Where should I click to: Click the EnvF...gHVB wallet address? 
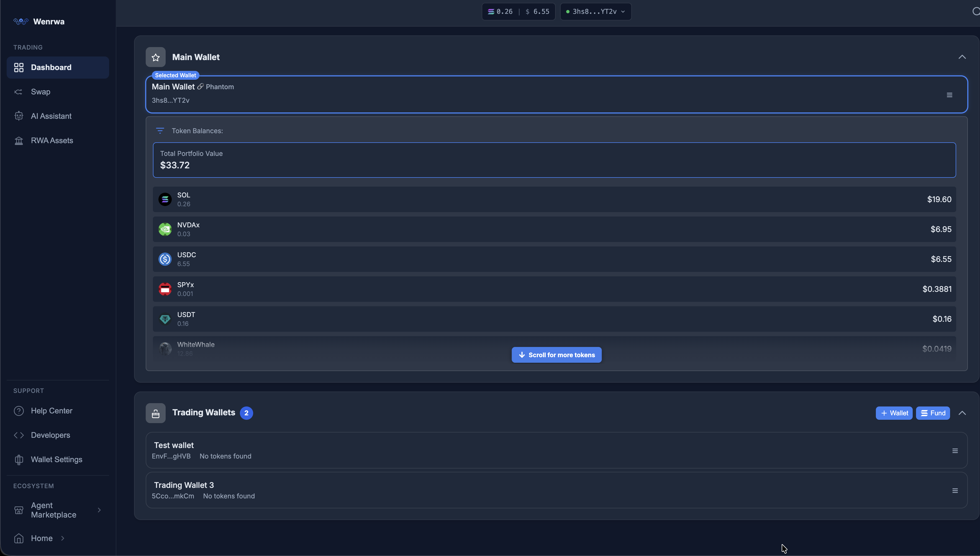[x=171, y=456]
